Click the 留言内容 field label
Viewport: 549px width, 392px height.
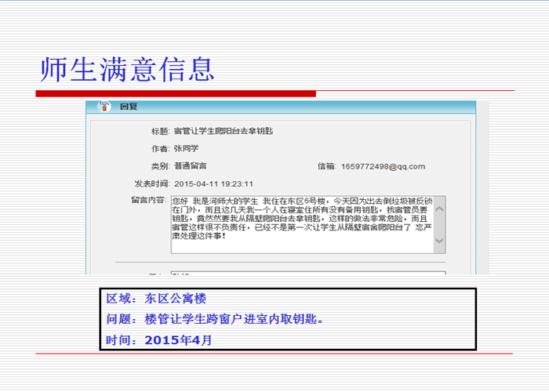coord(149,201)
